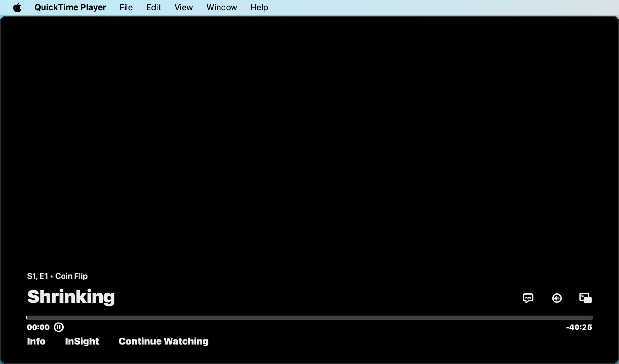Click Continue Watching button
This screenshot has height=364, width=619.
[164, 341]
